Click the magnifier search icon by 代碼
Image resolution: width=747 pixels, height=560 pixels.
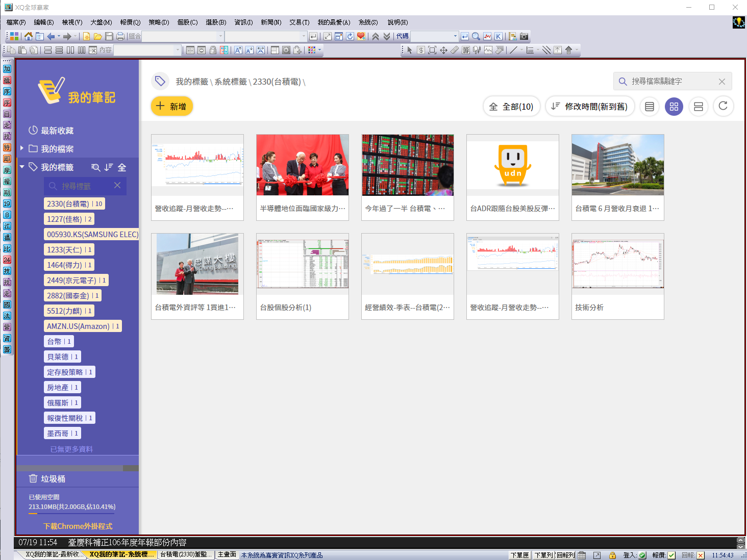pyautogui.click(x=476, y=36)
